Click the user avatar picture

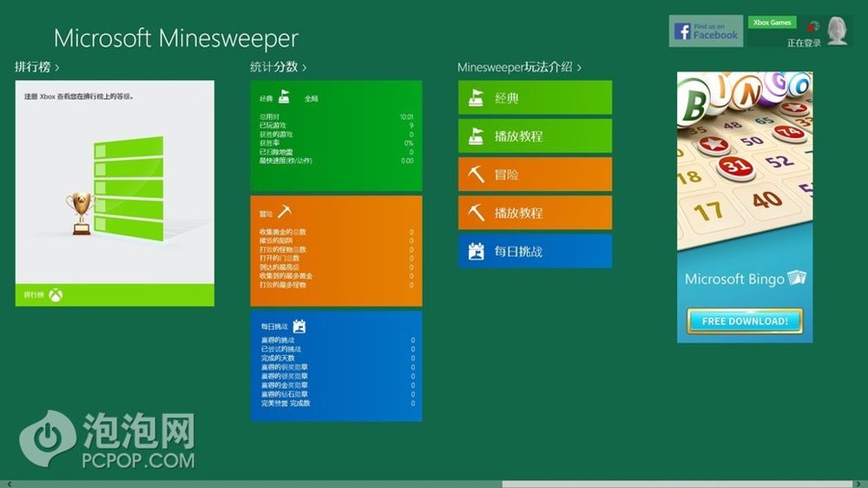pos(837,30)
